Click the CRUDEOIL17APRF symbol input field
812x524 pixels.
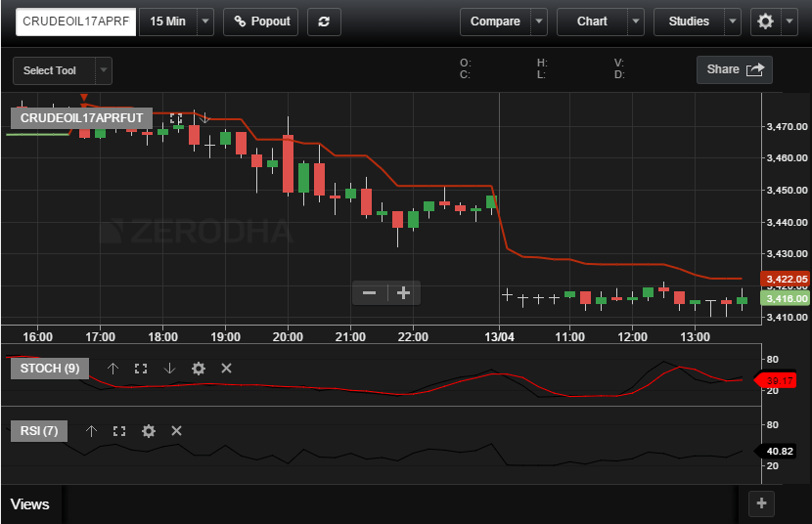point(75,22)
